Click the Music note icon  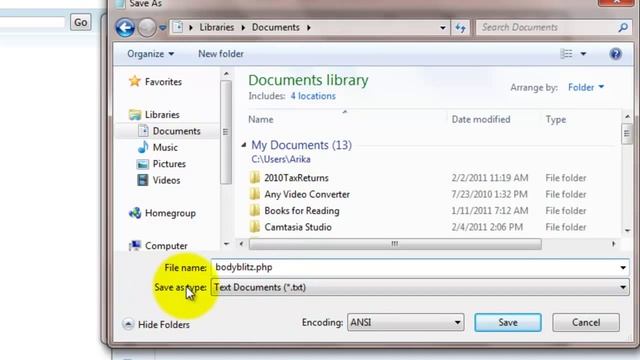(x=143, y=147)
